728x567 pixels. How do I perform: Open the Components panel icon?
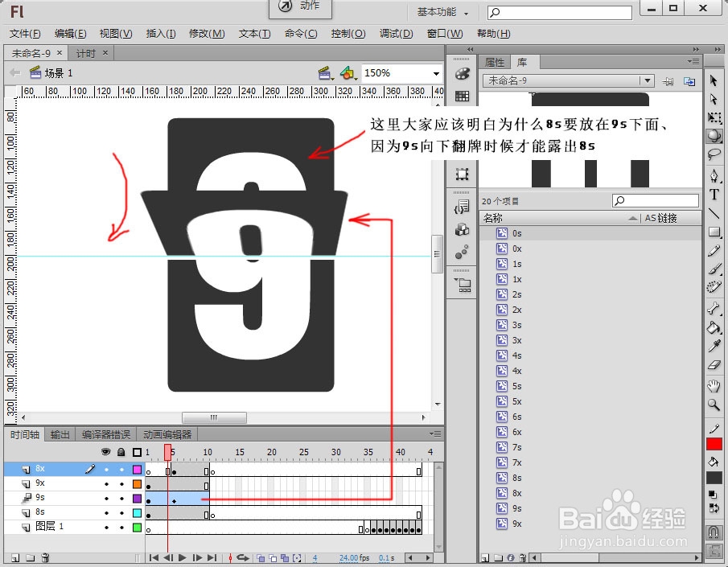pos(462,229)
